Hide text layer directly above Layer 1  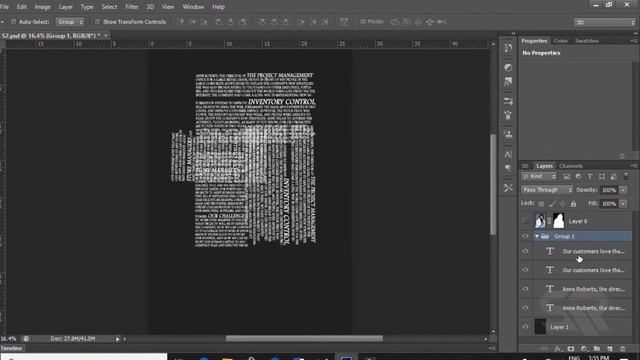click(x=525, y=308)
